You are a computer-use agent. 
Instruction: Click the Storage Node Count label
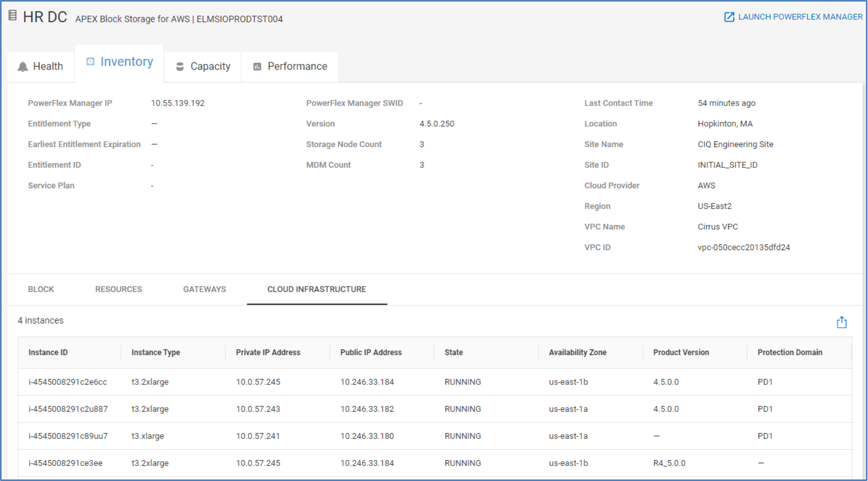pyautogui.click(x=344, y=145)
